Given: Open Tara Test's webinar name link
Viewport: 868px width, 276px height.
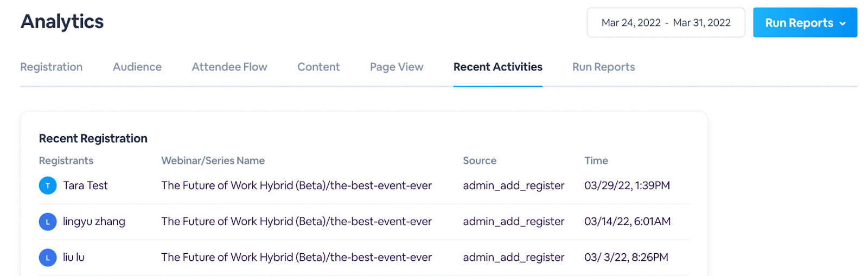Looking at the screenshot, I should point(296,185).
